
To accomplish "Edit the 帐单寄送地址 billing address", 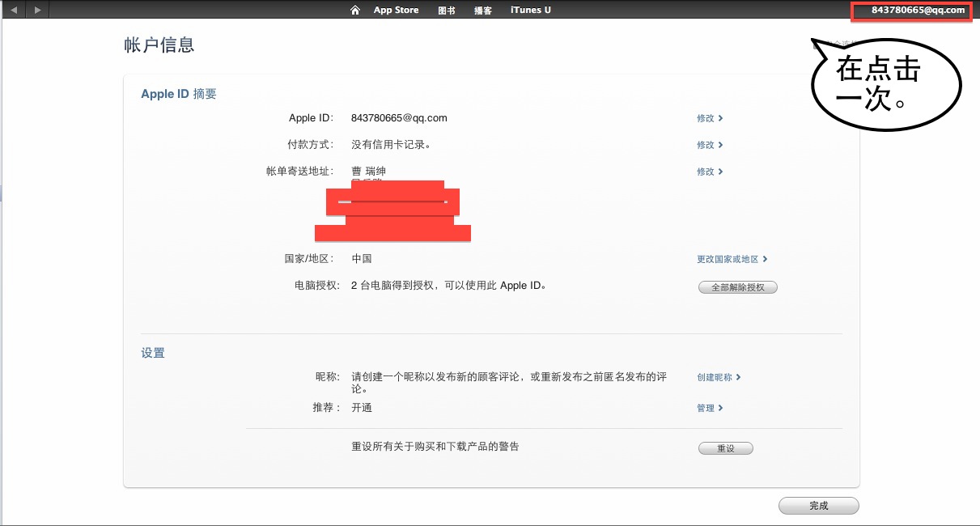I will click(x=709, y=172).
